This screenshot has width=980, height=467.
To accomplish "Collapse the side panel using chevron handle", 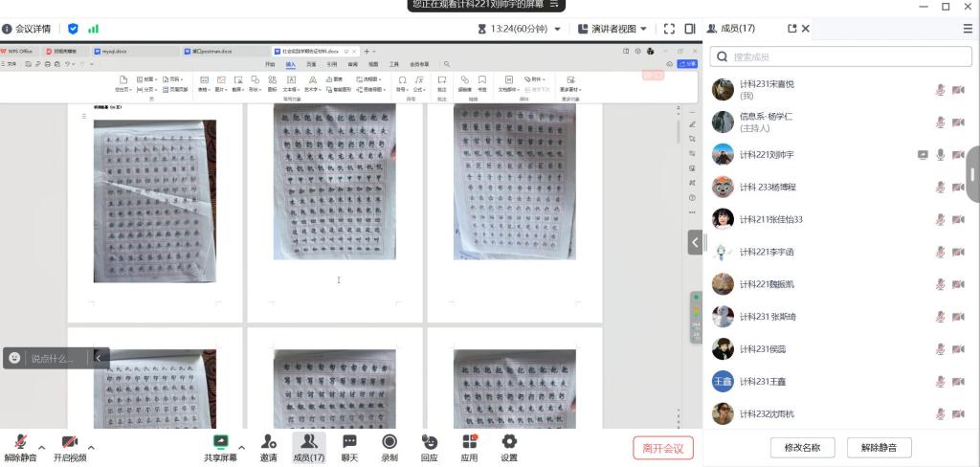I will point(694,242).
